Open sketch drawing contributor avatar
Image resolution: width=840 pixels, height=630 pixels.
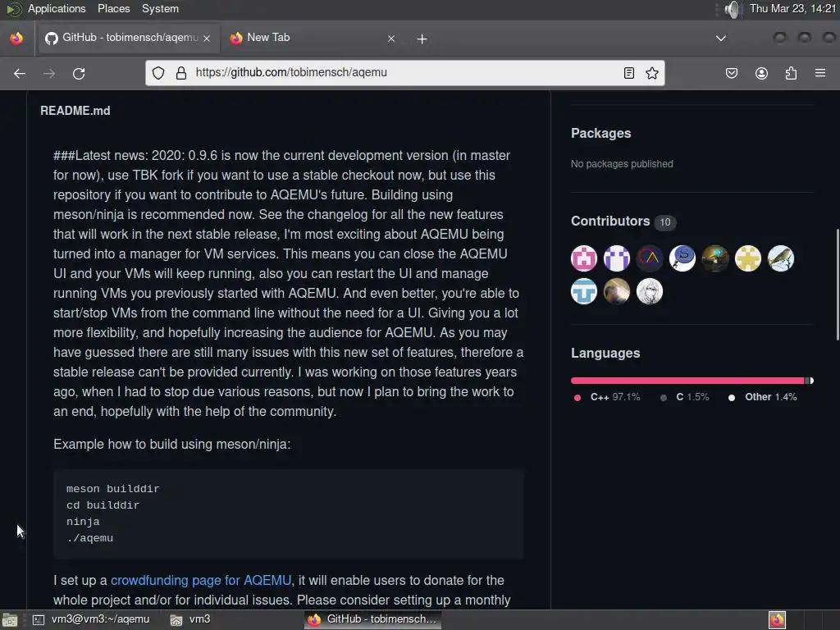[x=650, y=291]
